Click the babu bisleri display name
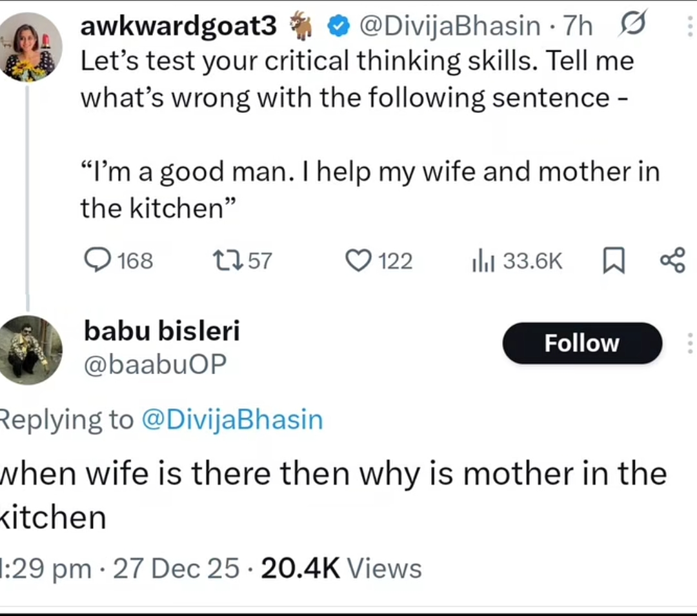The height and width of the screenshot is (616, 697). point(161,331)
